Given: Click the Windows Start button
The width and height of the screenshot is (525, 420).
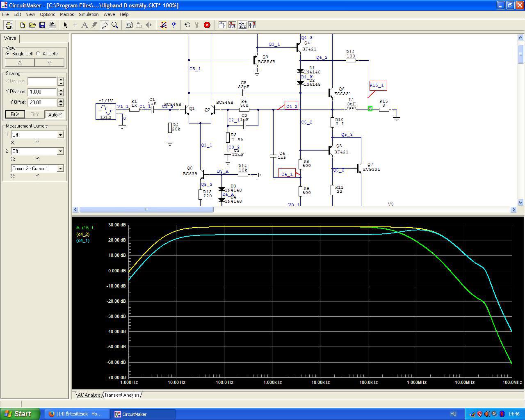Looking at the screenshot, I should coord(20,414).
